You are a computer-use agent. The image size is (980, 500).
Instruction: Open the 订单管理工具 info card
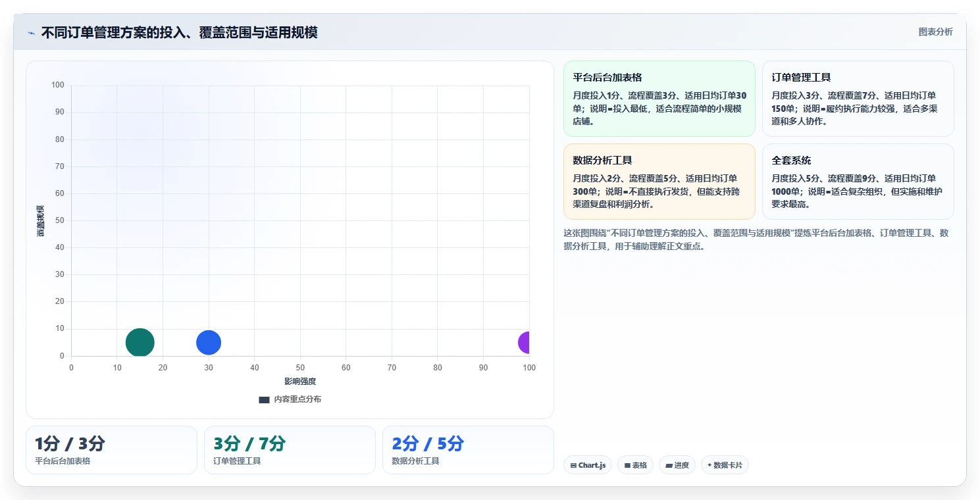coord(858,99)
